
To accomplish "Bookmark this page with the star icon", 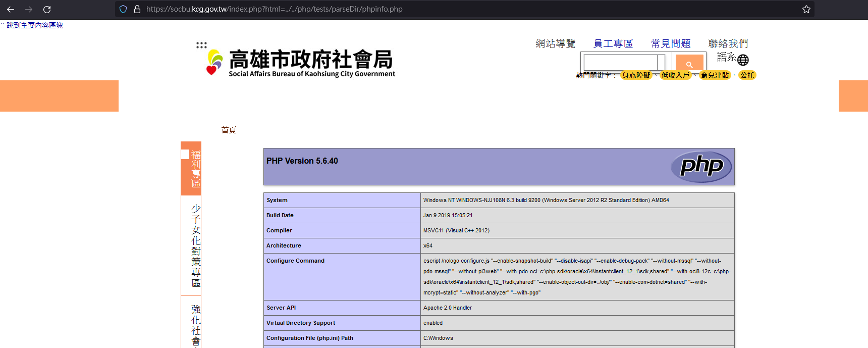I will [x=806, y=9].
